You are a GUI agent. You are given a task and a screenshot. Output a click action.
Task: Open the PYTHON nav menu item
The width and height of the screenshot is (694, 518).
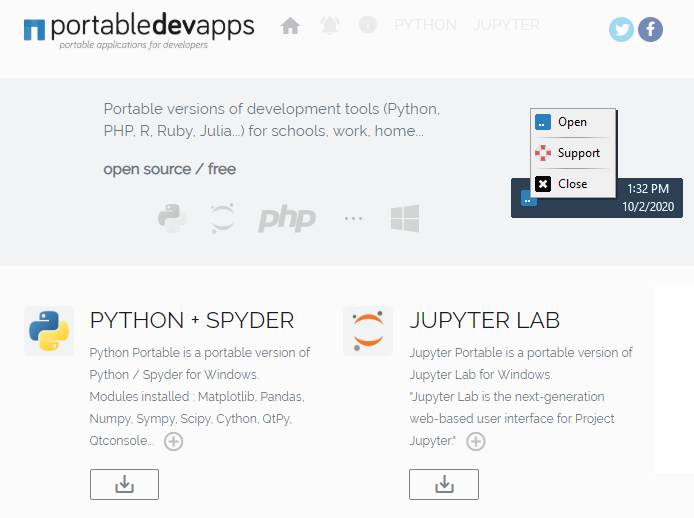425,25
